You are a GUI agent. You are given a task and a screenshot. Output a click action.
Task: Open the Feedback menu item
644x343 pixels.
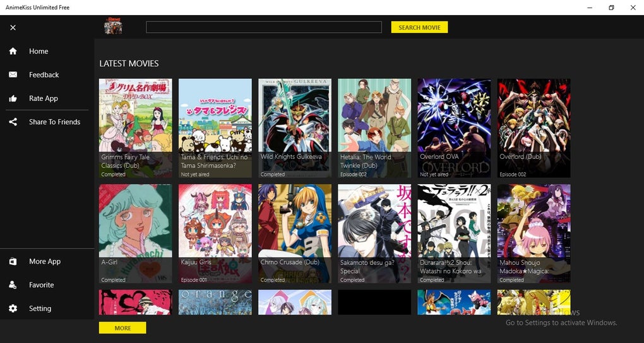coord(44,74)
